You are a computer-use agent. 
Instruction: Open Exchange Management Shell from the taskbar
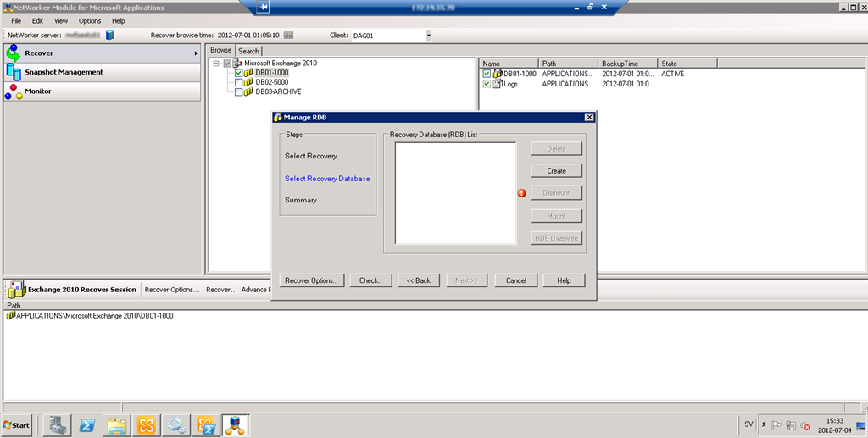[205, 425]
